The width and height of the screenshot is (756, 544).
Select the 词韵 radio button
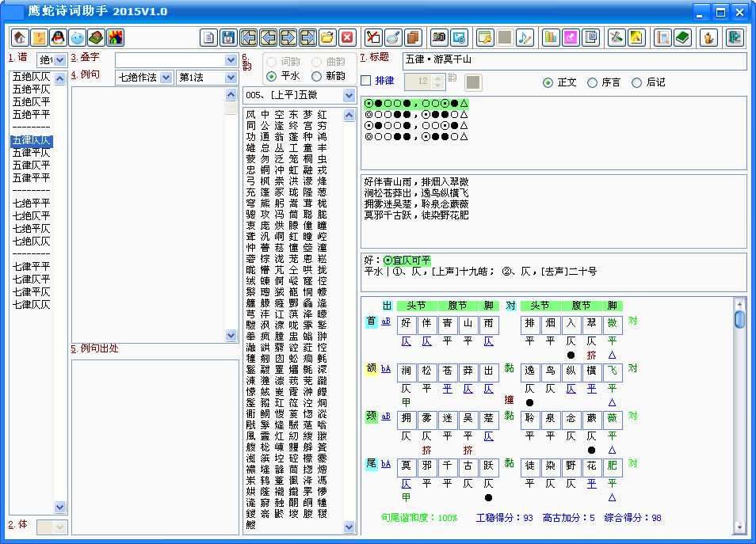pyautogui.click(x=272, y=62)
